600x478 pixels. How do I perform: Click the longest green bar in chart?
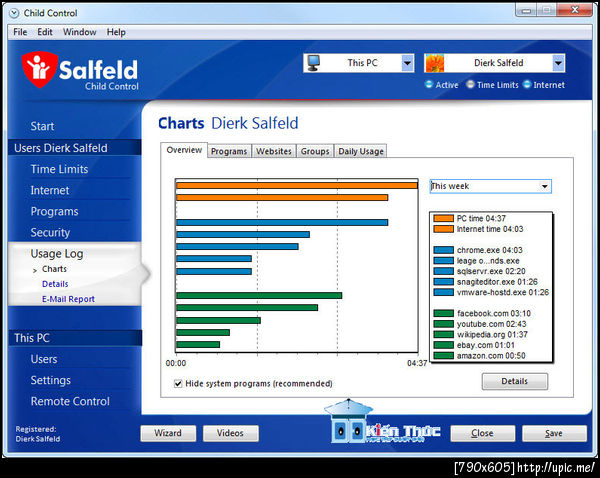coord(259,295)
